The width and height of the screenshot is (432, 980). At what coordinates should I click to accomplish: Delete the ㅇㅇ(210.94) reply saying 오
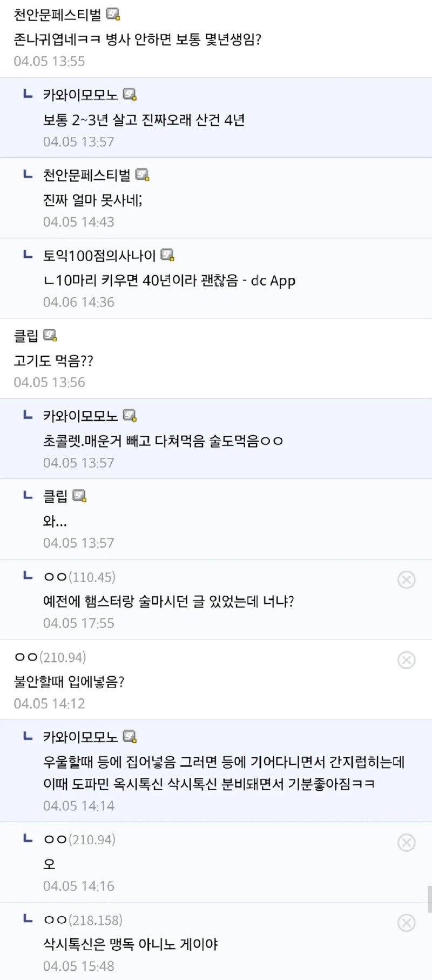pos(406,842)
